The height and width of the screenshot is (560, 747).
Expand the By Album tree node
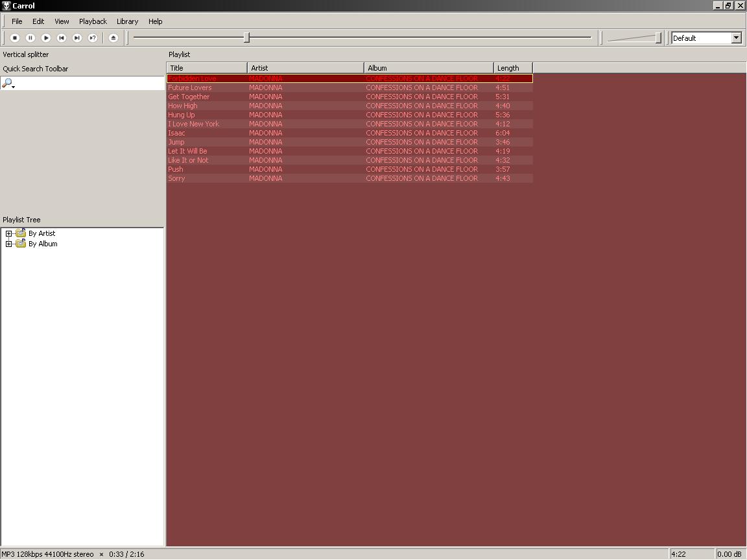coord(8,244)
